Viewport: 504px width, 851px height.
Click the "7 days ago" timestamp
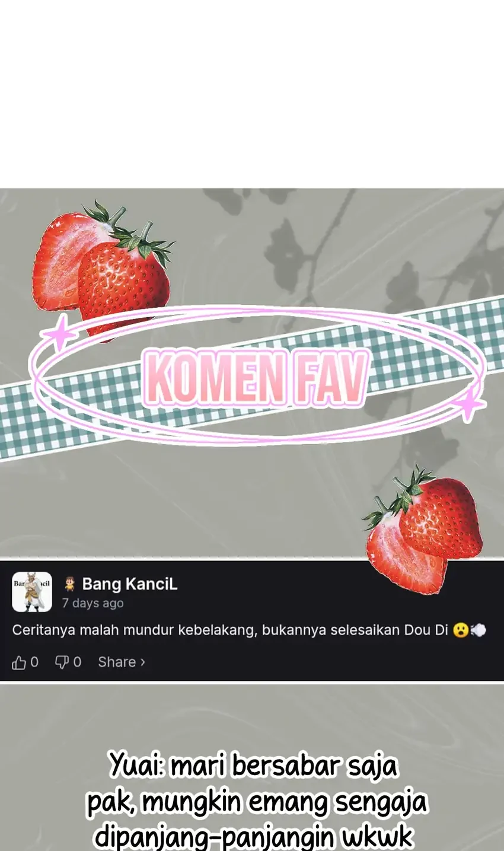coord(93,604)
